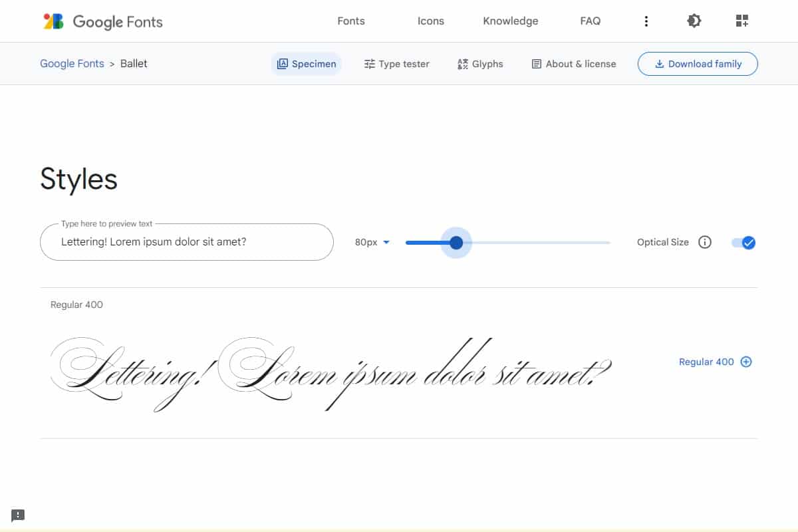
Task: Click the feedback icon in bottom corner
Action: pyautogui.click(x=18, y=515)
